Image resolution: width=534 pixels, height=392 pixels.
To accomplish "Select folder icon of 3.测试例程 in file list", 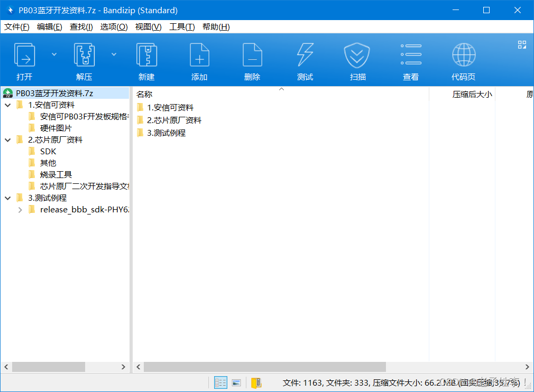I will click(x=140, y=133).
